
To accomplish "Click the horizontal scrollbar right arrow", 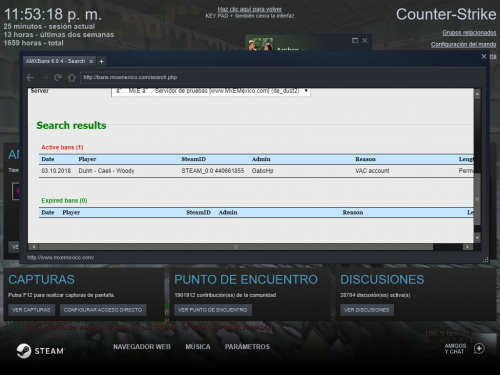I will [x=468, y=247].
